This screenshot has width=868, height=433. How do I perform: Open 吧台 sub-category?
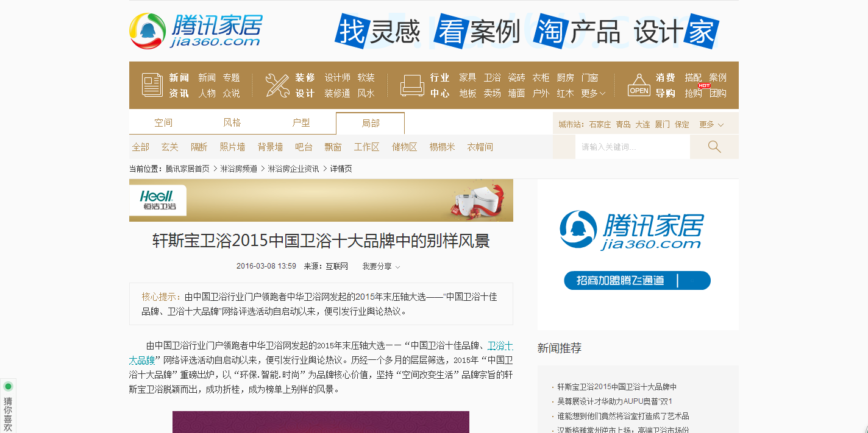click(304, 147)
